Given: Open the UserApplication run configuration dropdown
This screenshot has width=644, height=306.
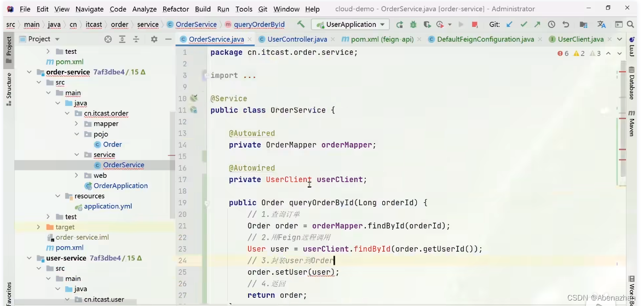Looking at the screenshot, I should 350,25.
